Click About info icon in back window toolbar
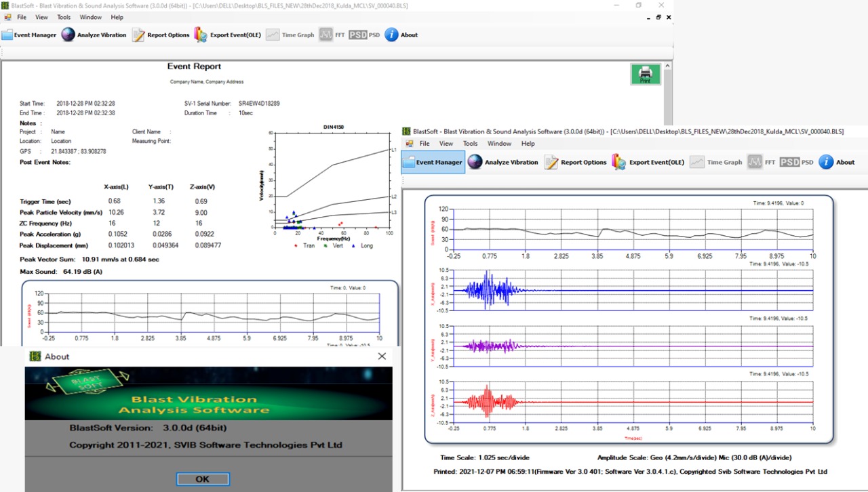The height and width of the screenshot is (492, 868). coord(391,35)
